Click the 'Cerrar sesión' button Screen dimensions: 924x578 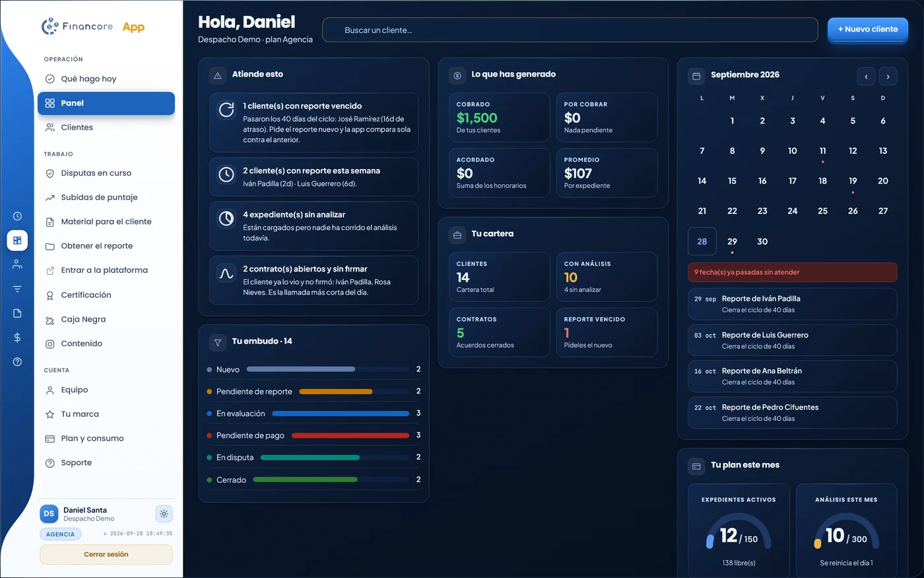pyautogui.click(x=106, y=554)
